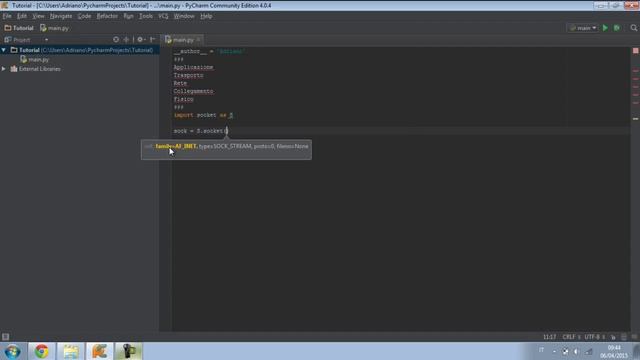Select main.py in project tree
The width and height of the screenshot is (640, 360).
tap(35, 60)
